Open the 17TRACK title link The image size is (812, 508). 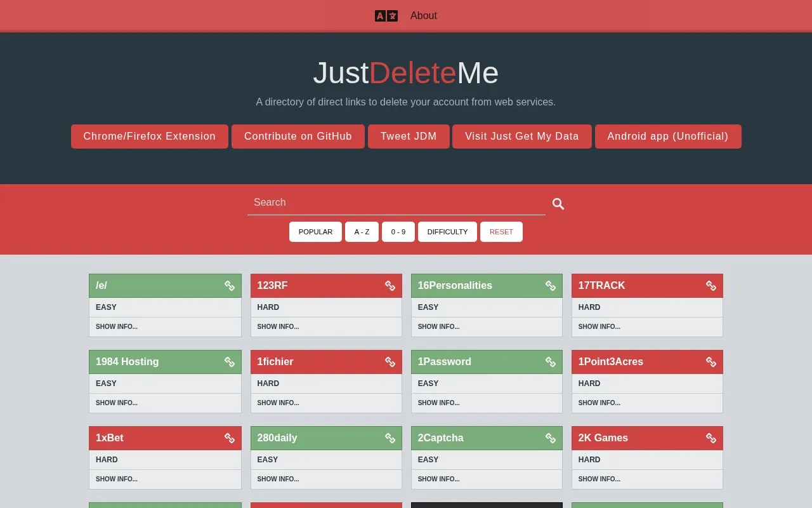[601, 286]
